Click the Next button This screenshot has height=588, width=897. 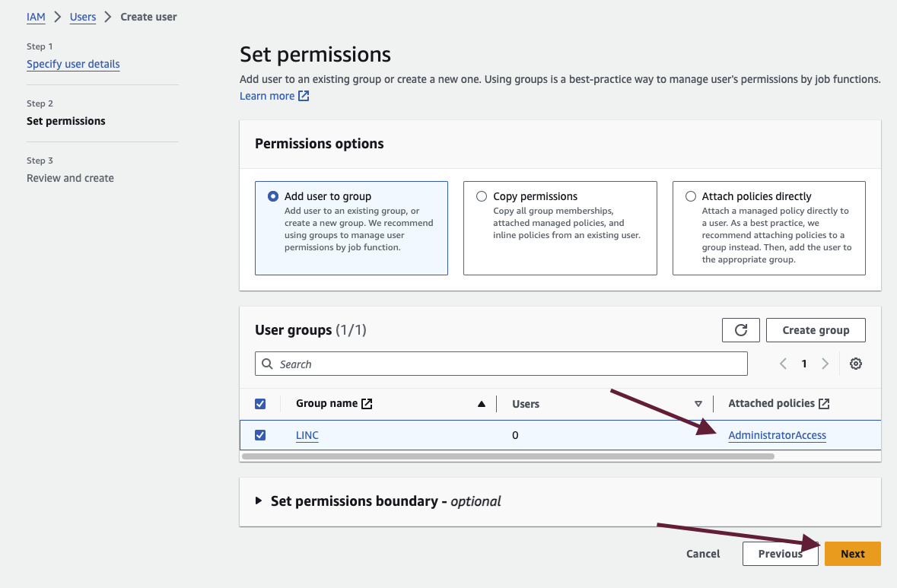(852, 554)
